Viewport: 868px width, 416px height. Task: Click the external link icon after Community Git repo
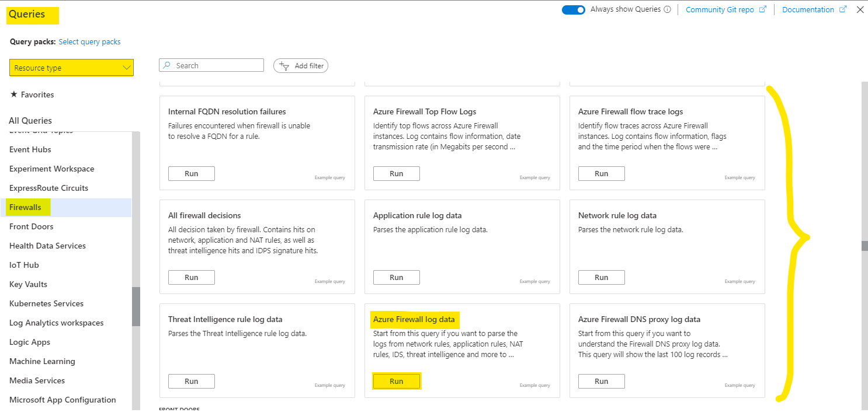[762, 9]
